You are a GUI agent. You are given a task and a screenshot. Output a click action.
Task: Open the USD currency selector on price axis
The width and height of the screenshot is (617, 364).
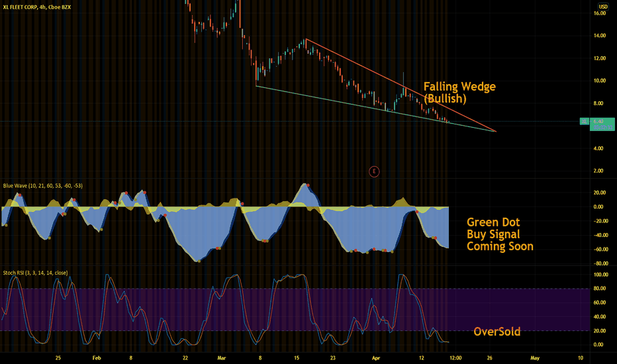pos(603,7)
